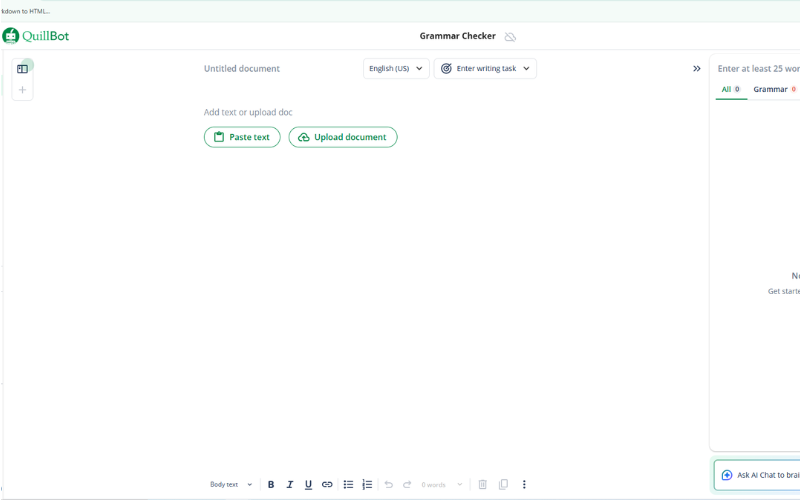
Task: Select the All suggestions tab
Action: pos(731,89)
